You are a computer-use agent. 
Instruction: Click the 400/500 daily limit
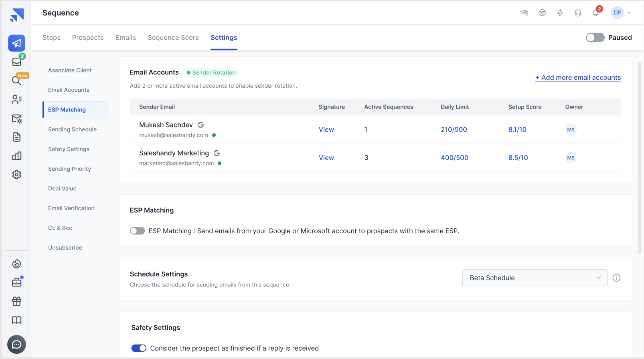pyautogui.click(x=455, y=158)
